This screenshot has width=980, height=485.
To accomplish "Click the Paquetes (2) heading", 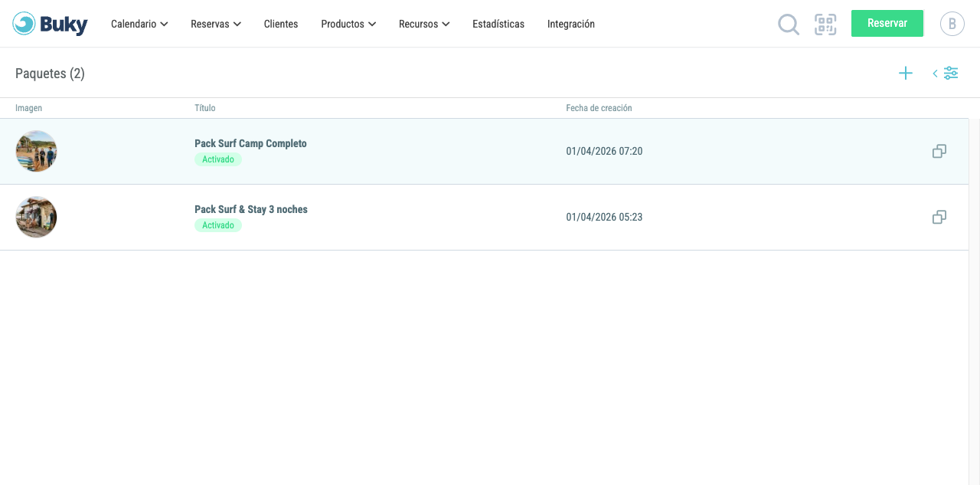I will pos(50,74).
